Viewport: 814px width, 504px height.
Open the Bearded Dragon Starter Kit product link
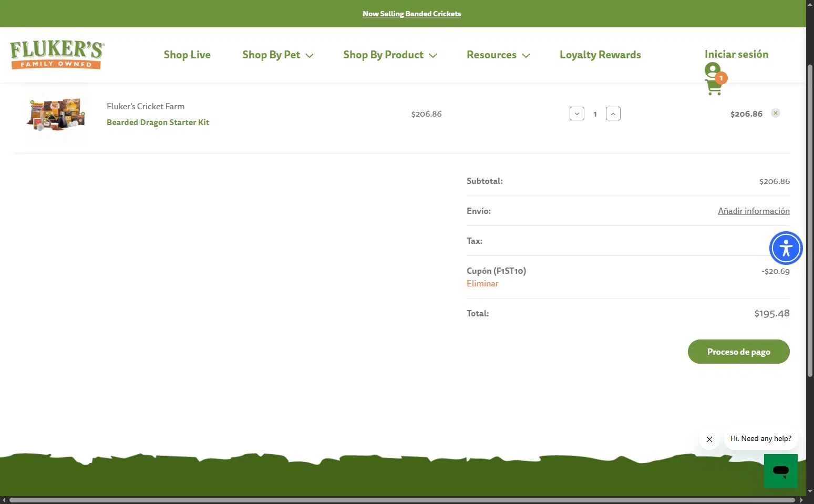[x=158, y=122]
